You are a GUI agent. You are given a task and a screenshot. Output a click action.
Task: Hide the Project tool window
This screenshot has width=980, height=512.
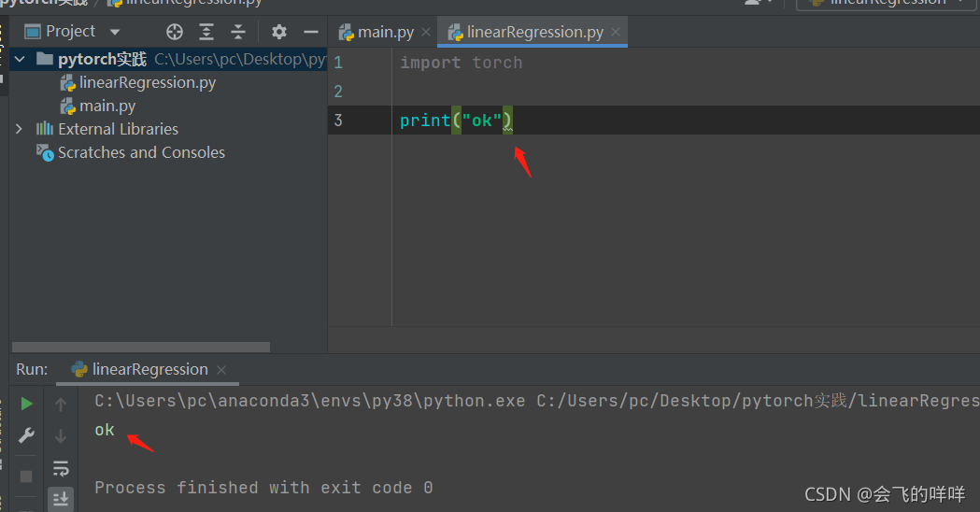[310, 32]
